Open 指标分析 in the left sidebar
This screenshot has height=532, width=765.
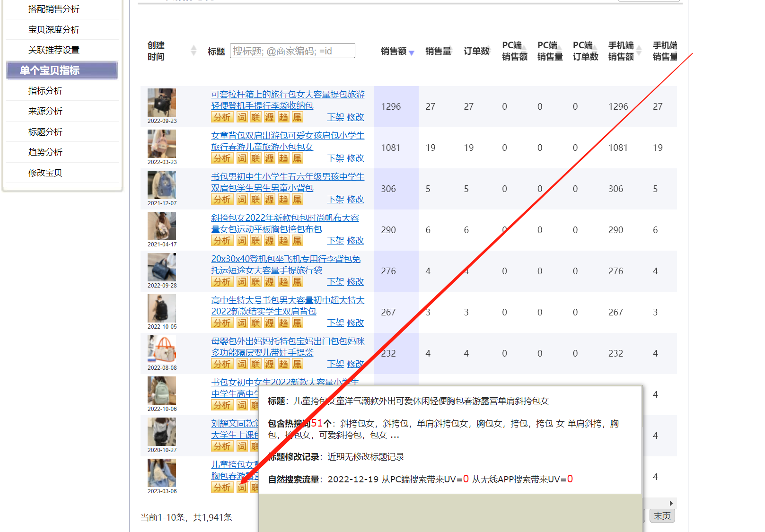point(45,91)
